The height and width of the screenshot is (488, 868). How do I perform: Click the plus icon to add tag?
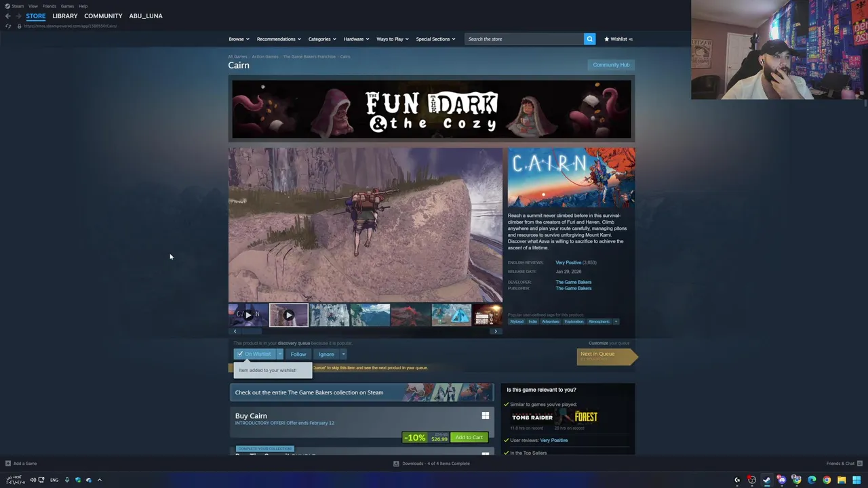pyautogui.click(x=616, y=321)
